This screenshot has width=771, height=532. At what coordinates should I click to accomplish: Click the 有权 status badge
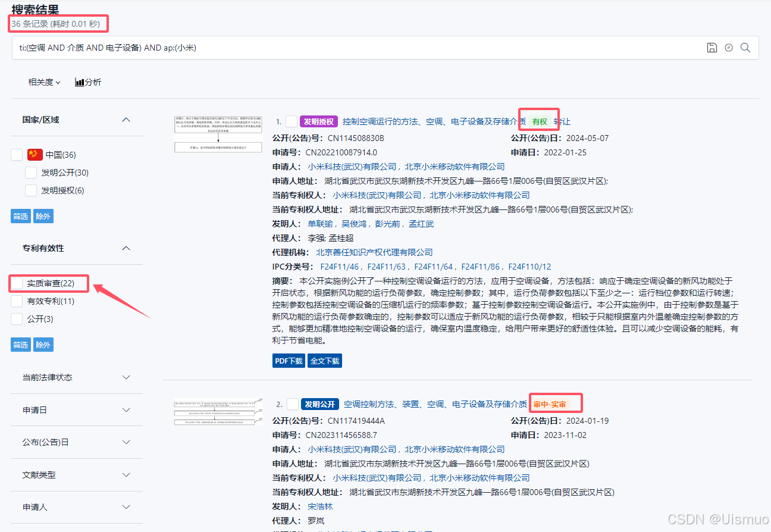click(x=540, y=121)
